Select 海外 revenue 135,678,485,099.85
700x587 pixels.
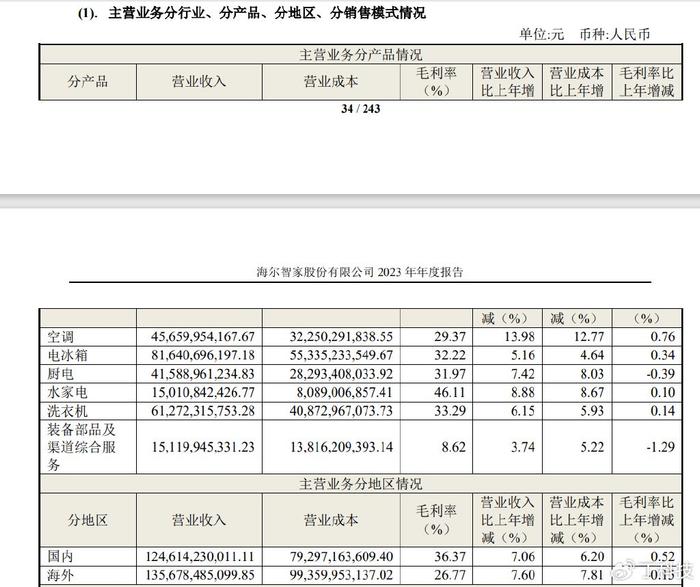click(200, 575)
